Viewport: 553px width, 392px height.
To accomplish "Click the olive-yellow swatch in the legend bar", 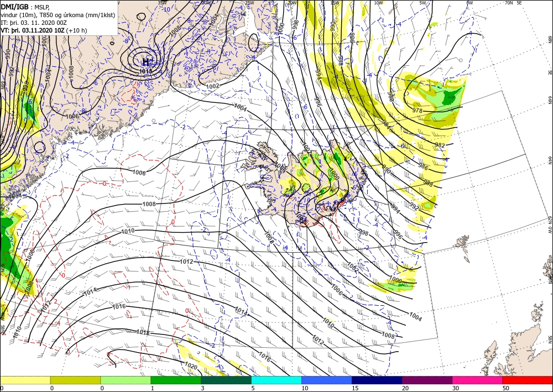I will click(x=75, y=380).
